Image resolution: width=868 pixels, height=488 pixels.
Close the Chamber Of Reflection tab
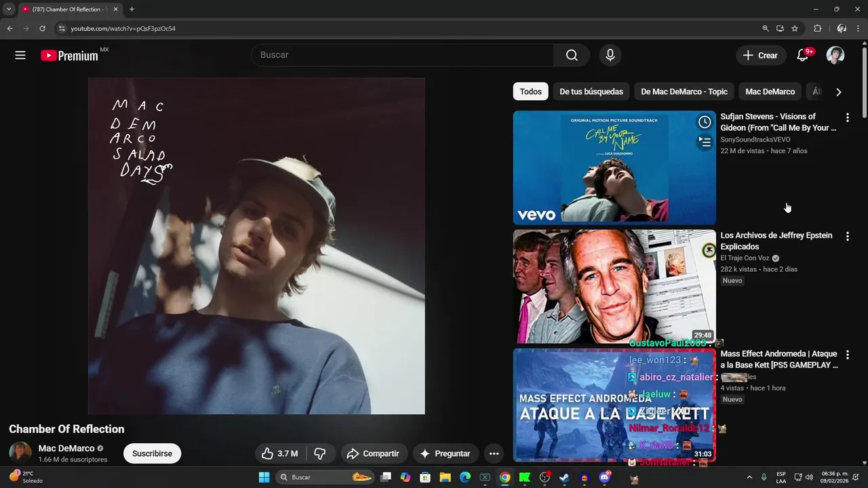point(115,9)
